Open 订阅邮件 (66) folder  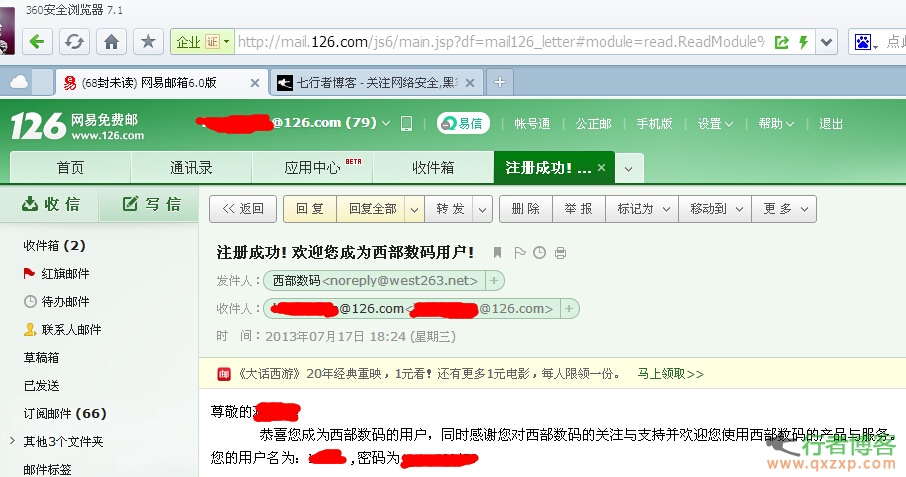pyautogui.click(x=65, y=413)
